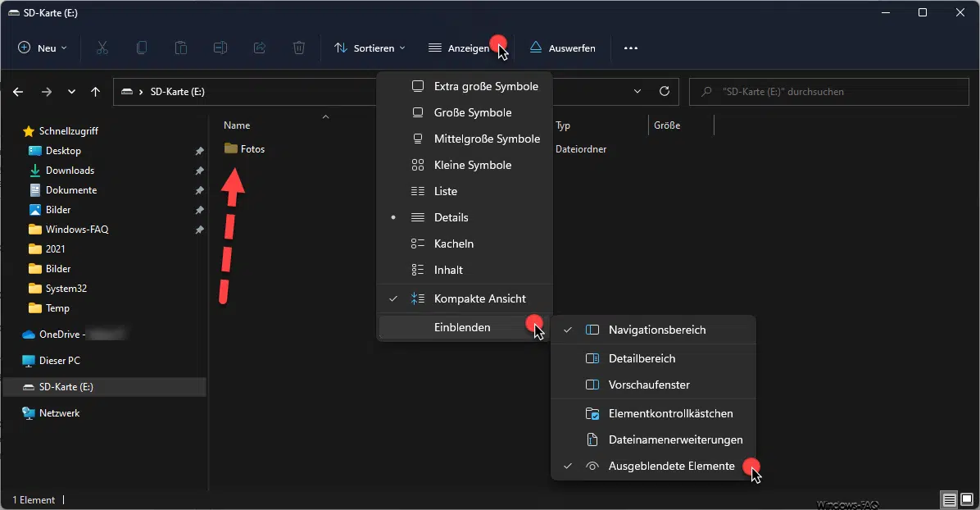The image size is (980, 510).
Task: Switch to details view in status bar
Action: (x=950, y=499)
